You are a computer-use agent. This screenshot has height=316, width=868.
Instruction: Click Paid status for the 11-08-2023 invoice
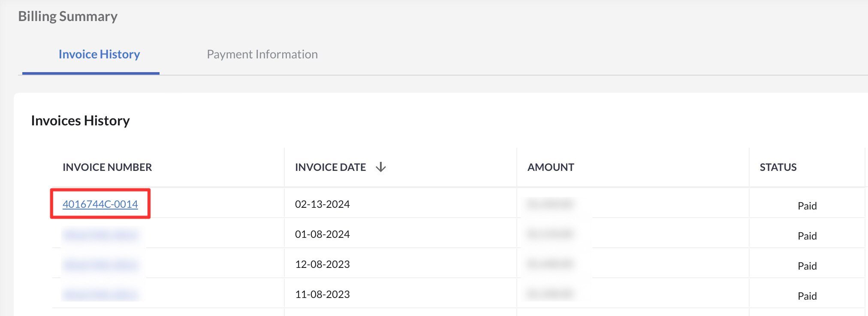pos(807,296)
